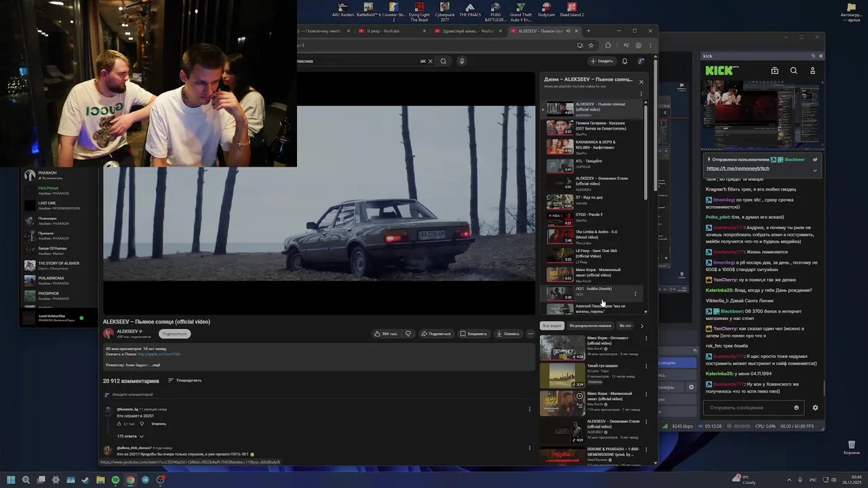Image resolution: width=868 pixels, height=488 pixels.
Task: Open the Kick header icon left of search
Action: (774, 70)
